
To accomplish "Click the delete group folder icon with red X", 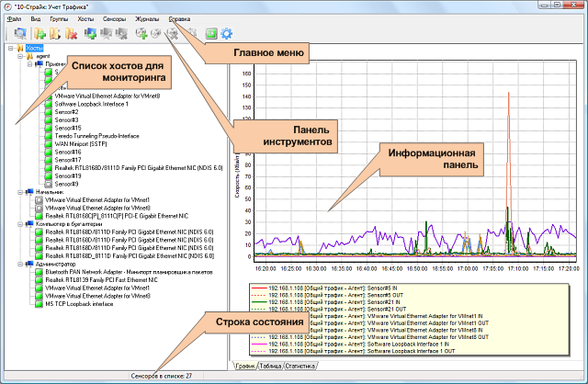I will [72, 34].
